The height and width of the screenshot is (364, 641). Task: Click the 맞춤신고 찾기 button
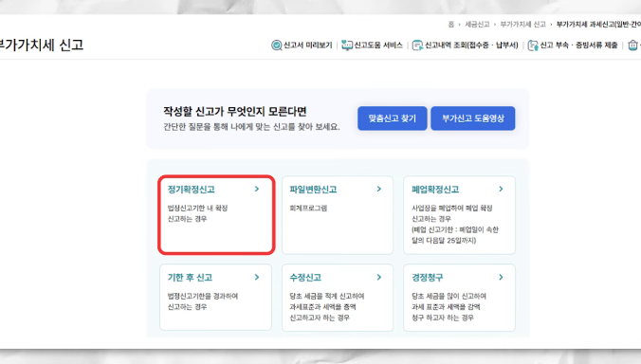coord(392,118)
